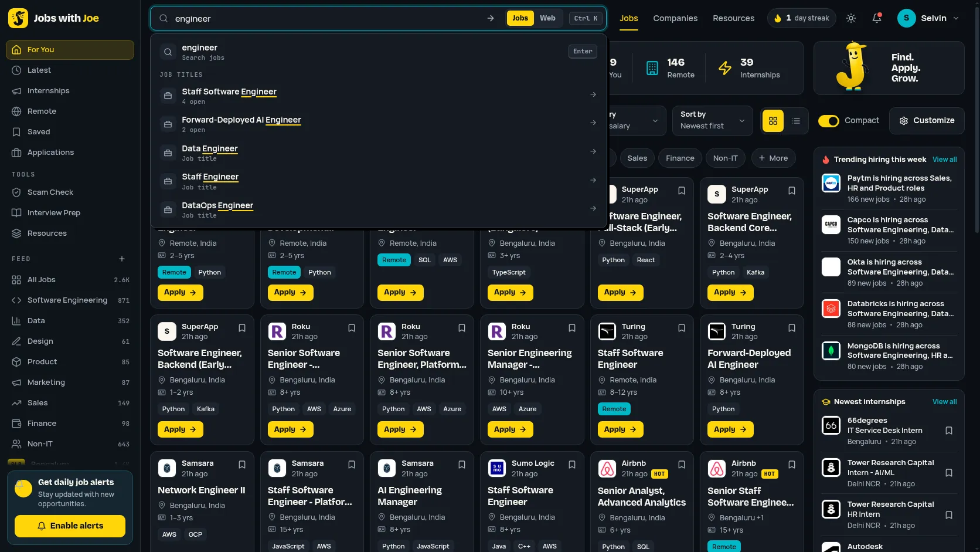The width and height of the screenshot is (980, 552).
Task: Switch to grid view layout icon
Action: pyautogui.click(x=773, y=121)
